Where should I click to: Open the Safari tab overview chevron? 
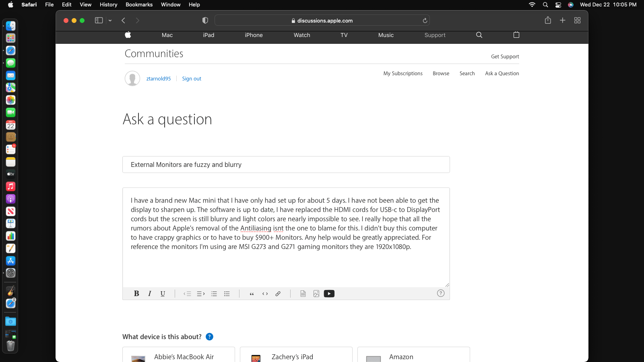click(110, 20)
